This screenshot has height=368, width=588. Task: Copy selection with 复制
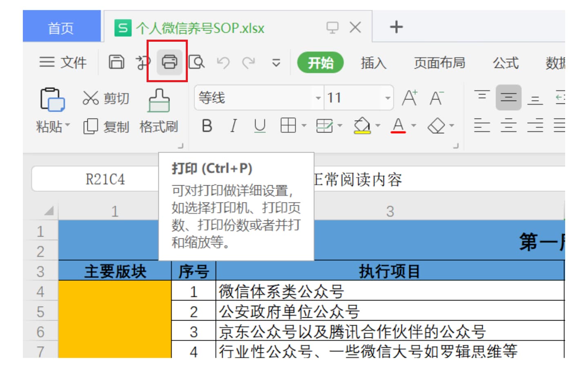[x=106, y=127]
